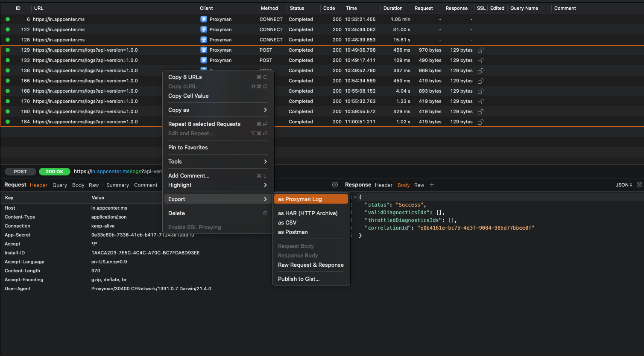Click the Proxyman client icon in row 129
Screen dimensions: 644x356
click(204, 50)
